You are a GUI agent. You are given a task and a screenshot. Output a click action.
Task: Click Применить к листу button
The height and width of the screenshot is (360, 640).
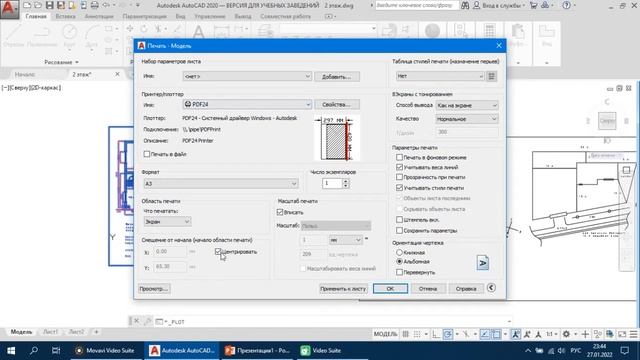click(343, 289)
